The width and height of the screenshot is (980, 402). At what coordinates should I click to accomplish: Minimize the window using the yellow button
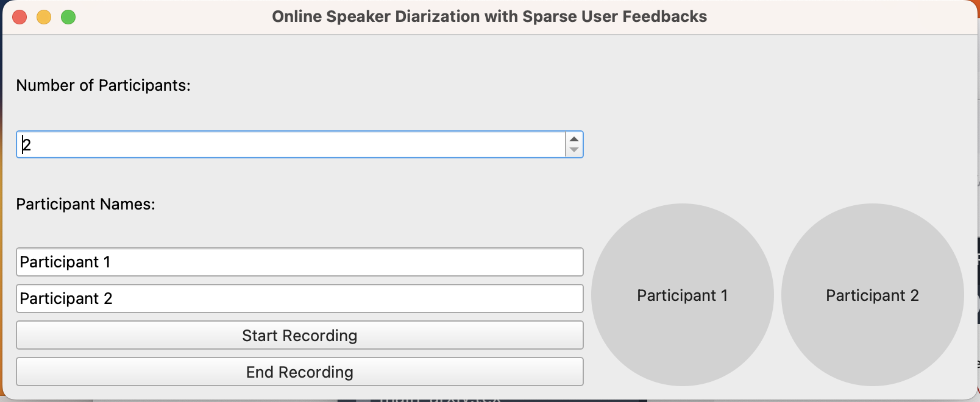(44, 17)
